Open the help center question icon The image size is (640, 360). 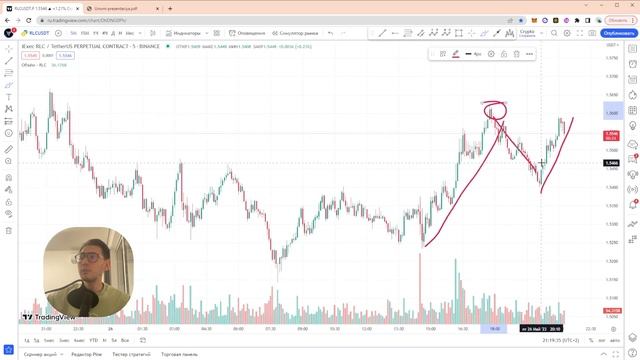point(633,353)
